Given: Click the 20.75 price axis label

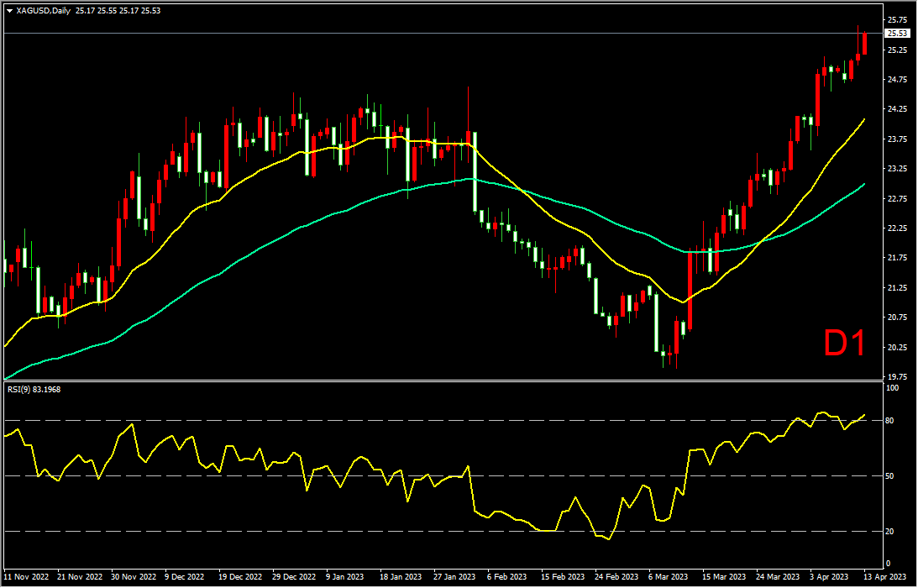Looking at the screenshot, I should [896, 317].
